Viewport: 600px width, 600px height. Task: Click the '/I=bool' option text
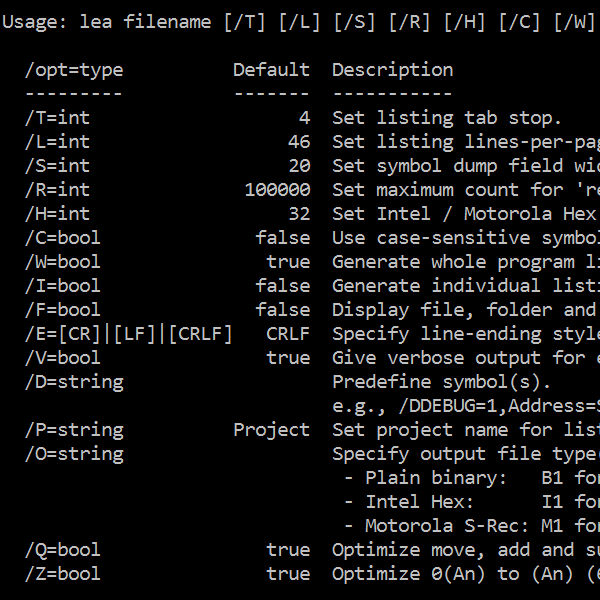coord(63,286)
